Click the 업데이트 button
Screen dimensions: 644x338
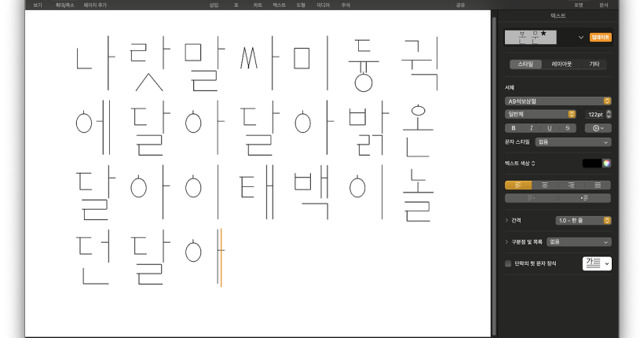601,37
